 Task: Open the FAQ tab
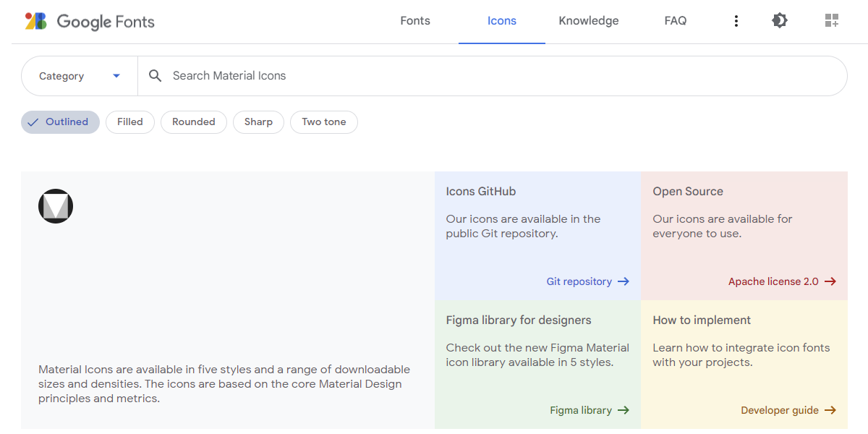coord(676,21)
